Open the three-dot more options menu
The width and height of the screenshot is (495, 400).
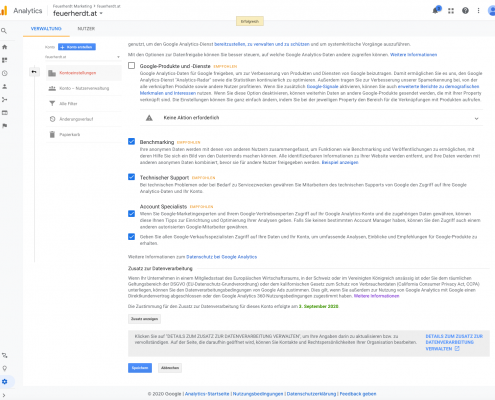pos(478,11)
